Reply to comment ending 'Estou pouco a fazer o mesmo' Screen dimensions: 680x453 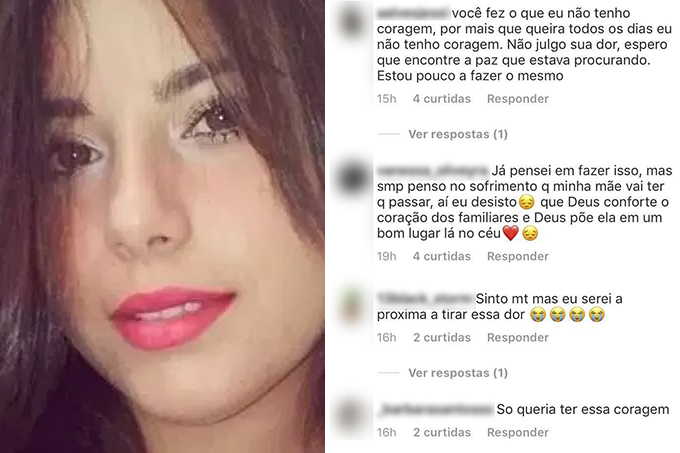[x=518, y=99]
